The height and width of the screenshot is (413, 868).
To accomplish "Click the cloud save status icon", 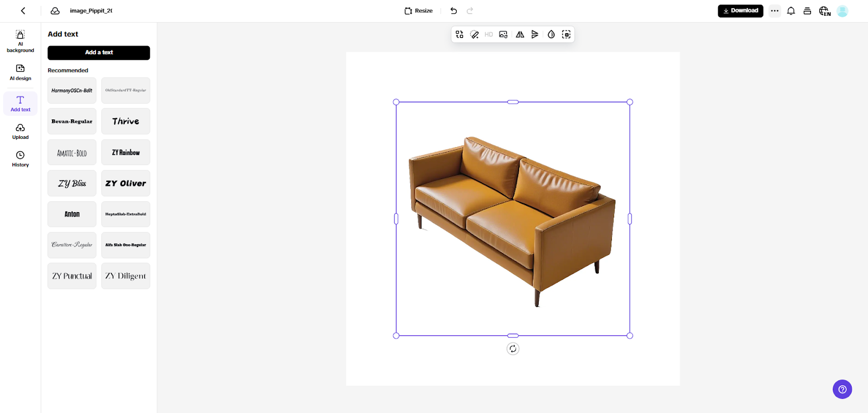I will 55,11.
